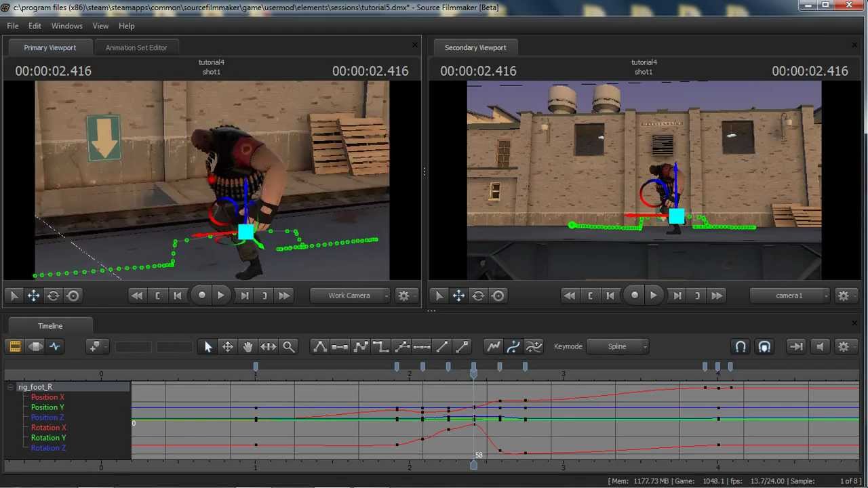Screen dimensions: 868x488
Task: Select the Primary Viewport tab
Action: (x=50, y=47)
